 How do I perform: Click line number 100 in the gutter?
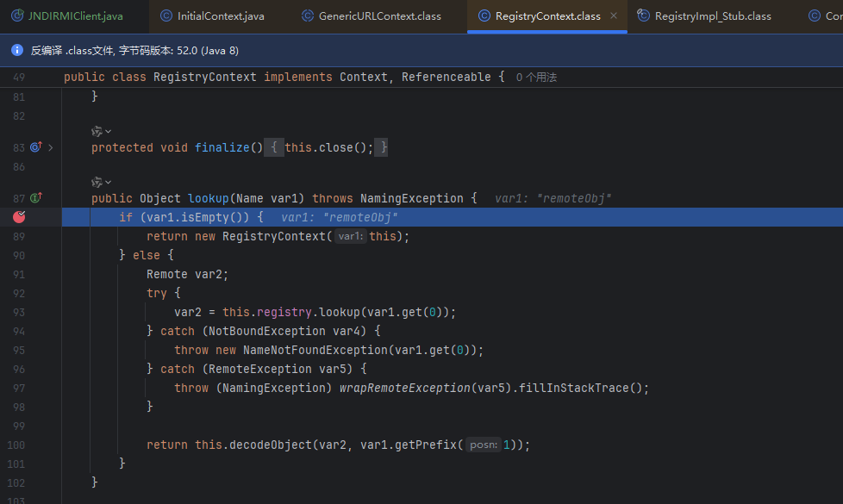tap(16, 445)
